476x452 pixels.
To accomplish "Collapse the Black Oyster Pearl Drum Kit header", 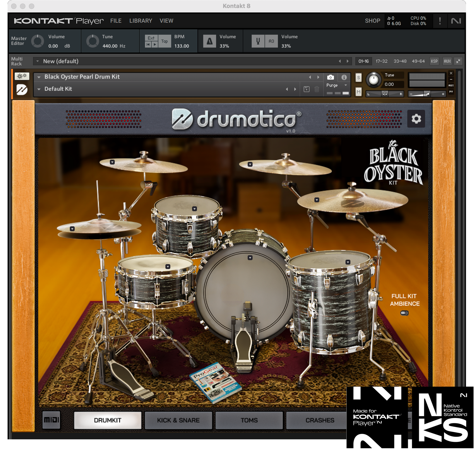I will coord(39,77).
